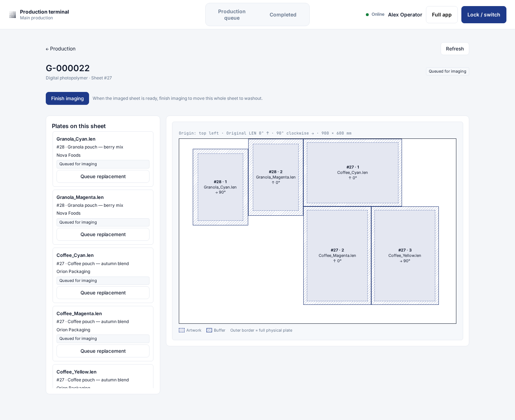515x420 pixels.
Task: Click the Coffee_Yellow.len title in plates list
Action: (x=77, y=372)
